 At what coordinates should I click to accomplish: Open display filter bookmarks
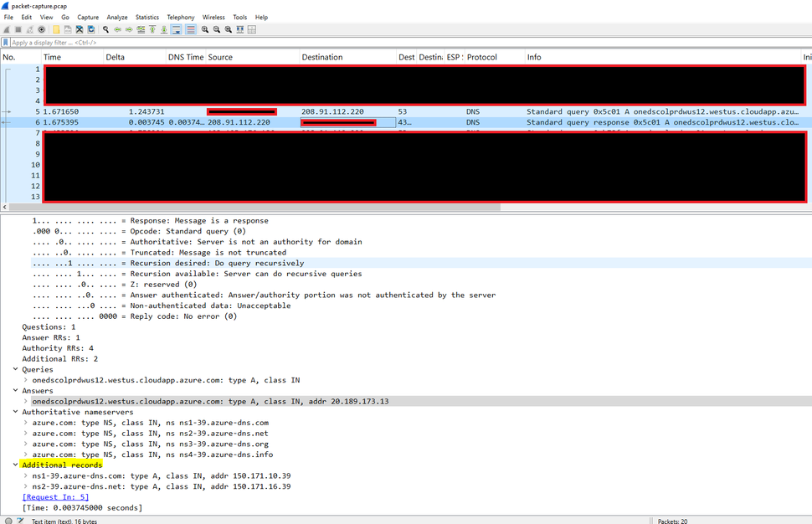coord(5,43)
